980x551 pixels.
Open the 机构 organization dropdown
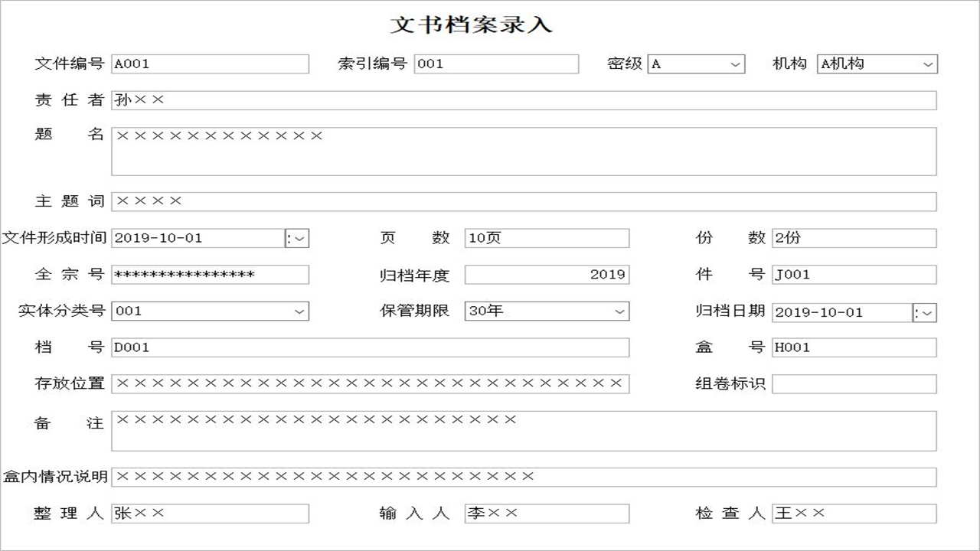[x=927, y=64]
